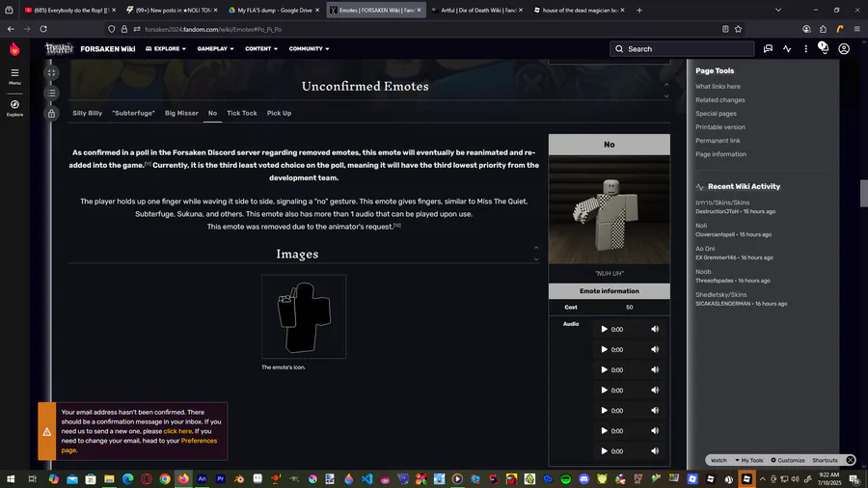Viewport: 868px width, 488px height.
Task: Open the browser extensions puzzle icon
Action: (824, 29)
